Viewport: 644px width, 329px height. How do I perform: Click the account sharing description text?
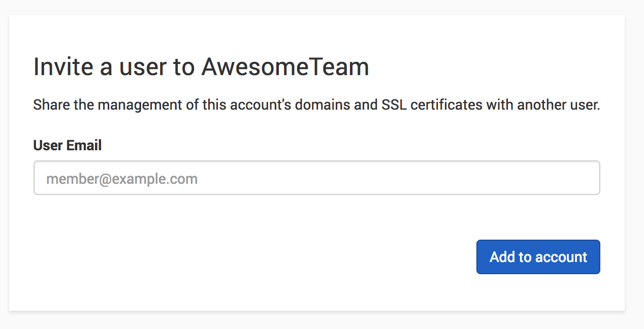point(316,105)
